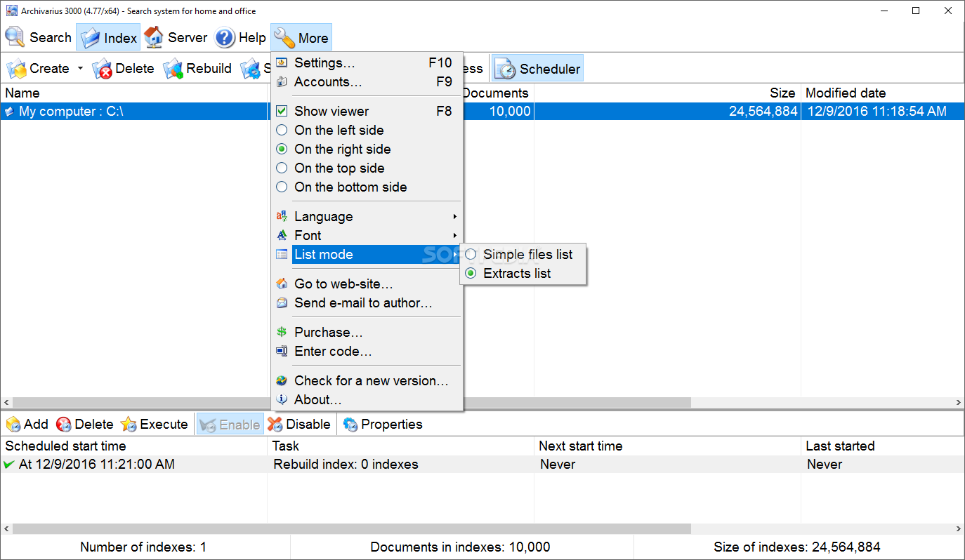Open the Create button dropdown arrow
The height and width of the screenshot is (560, 965).
[80, 69]
